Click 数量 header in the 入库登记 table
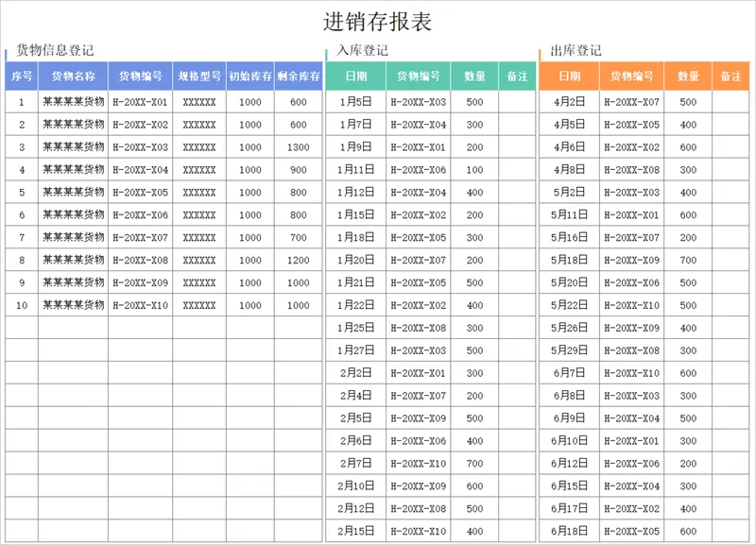Viewport: 756px width, 545px height. 474,77
